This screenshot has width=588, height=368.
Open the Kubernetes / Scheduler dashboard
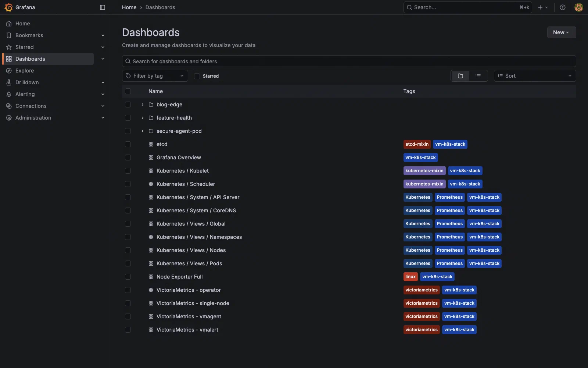tap(186, 184)
